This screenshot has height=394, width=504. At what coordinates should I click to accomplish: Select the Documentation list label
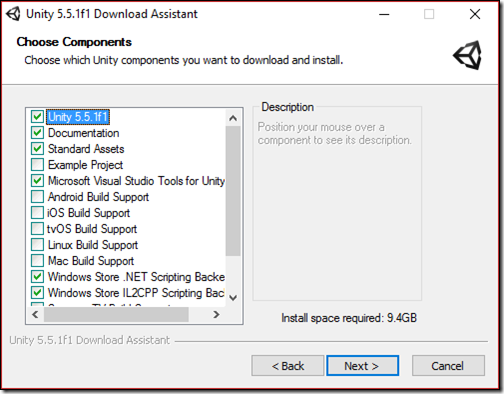[83, 133]
